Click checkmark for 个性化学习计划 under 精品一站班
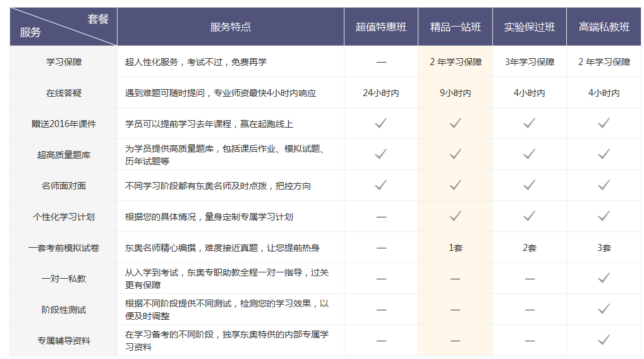The height and width of the screenshot is (359, 644). [x=455, y=216]
